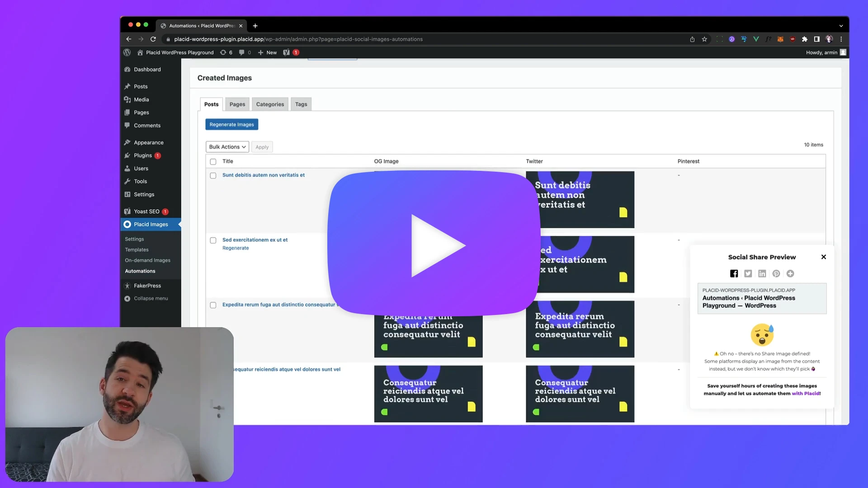868x488 pixels.
Task: Open post Sunt debitis autem non veritatis et
Action: pos(264,175)
